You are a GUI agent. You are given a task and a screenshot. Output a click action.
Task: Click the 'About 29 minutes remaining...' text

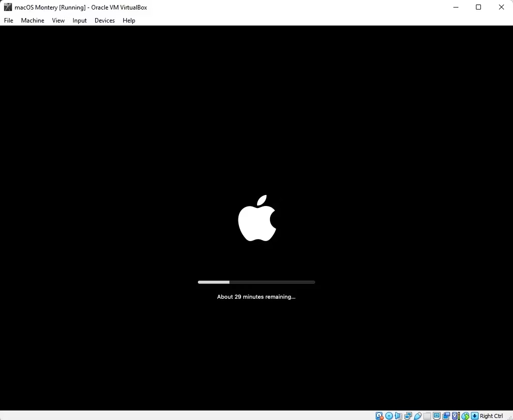pyautogui.click(x=256, y=297)
